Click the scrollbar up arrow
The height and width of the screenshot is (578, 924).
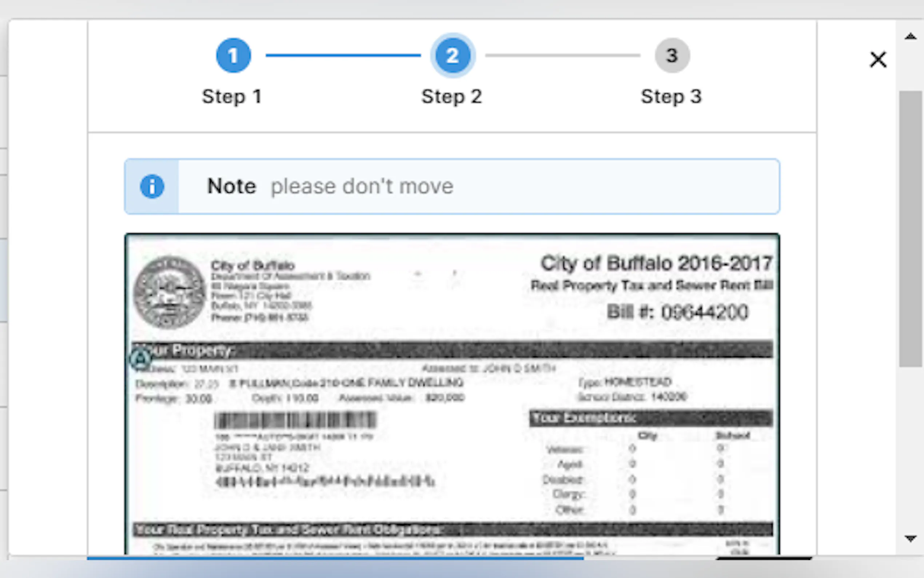tap(911, 37)
